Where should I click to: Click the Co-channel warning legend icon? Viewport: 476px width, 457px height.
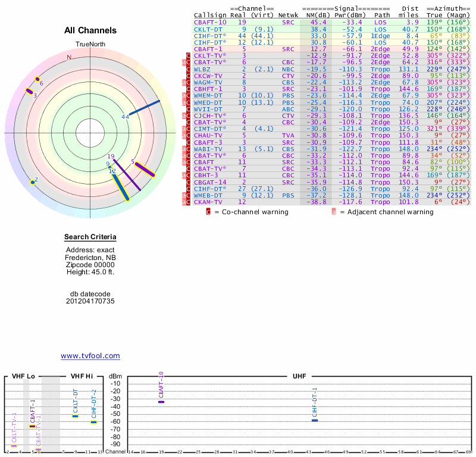pyautogui.click(x=208, y=211)
